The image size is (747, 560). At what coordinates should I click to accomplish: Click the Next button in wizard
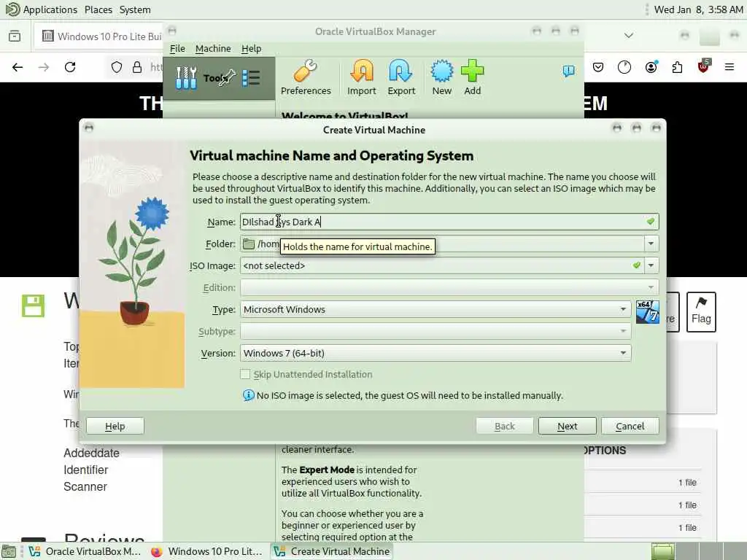pos(567,426)
